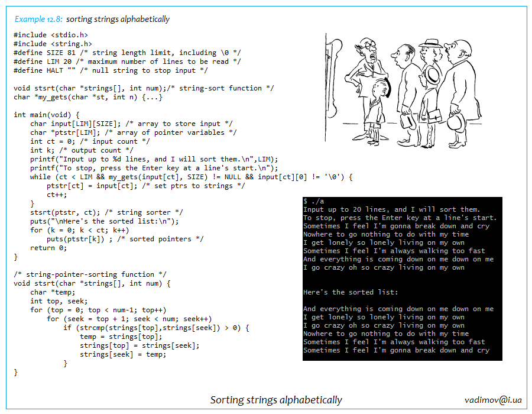Click the "if (strcmp(strings[top],strings[seek]) > 0)" line
Viewport: 532px width, 414px height.
tap(157, 328)
